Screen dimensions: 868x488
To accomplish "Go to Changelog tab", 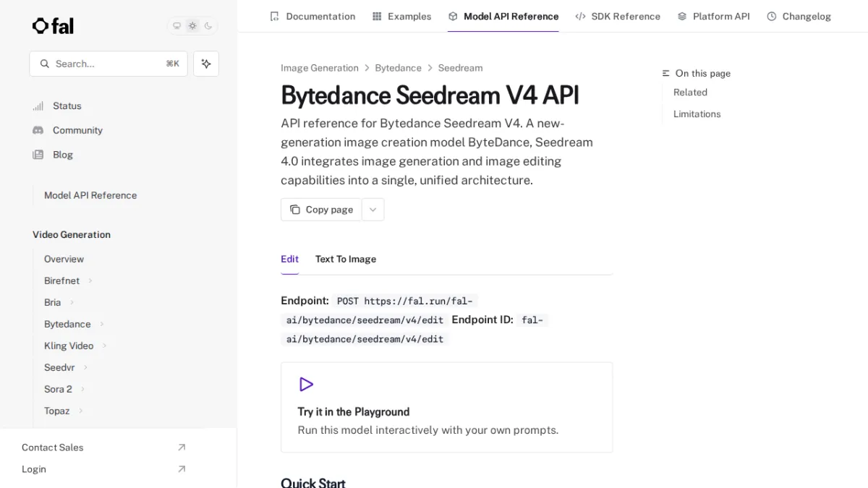I will [799, 16].
